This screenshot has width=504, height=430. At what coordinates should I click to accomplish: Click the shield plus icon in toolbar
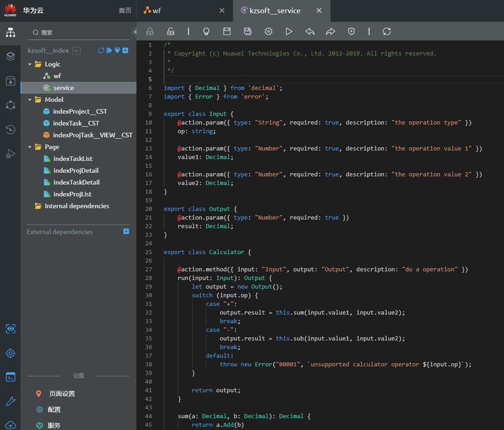click(x=351, y=31)
